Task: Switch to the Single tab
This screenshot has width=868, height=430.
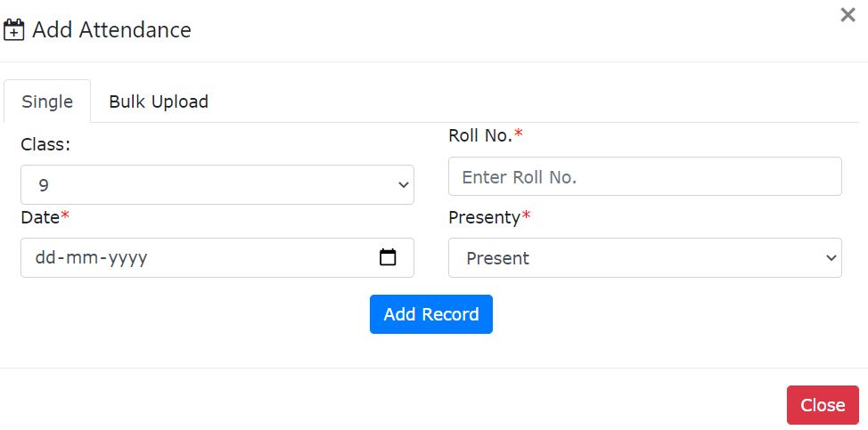Action: coord(47,101)
